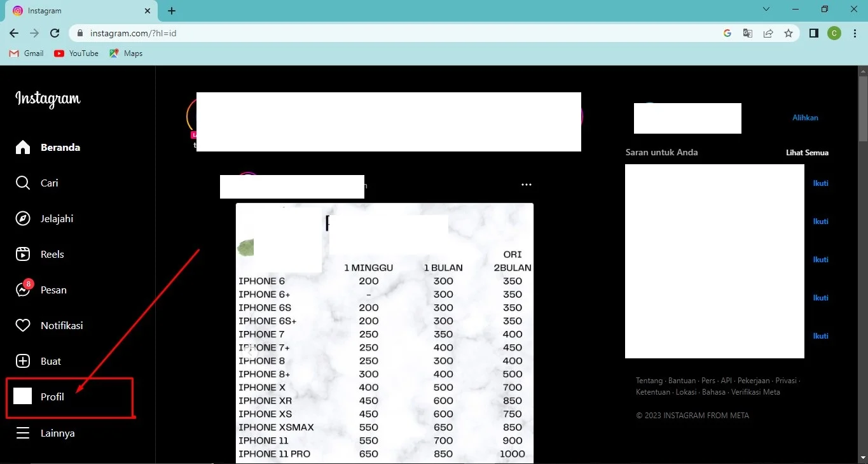Open Pekerjaan footer link
The image size is (868, 464).
[x=754, y=381]
